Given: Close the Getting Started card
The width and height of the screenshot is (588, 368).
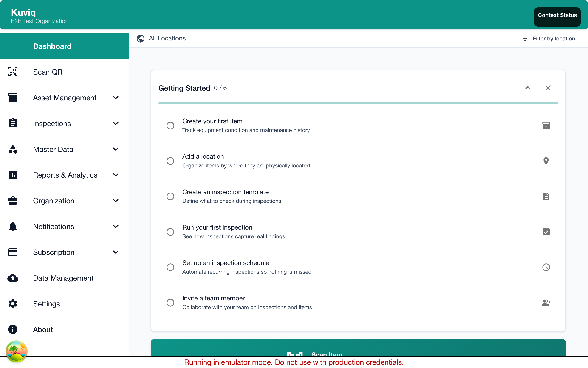Looking at the screenshot, I should [x=548, y=88].
